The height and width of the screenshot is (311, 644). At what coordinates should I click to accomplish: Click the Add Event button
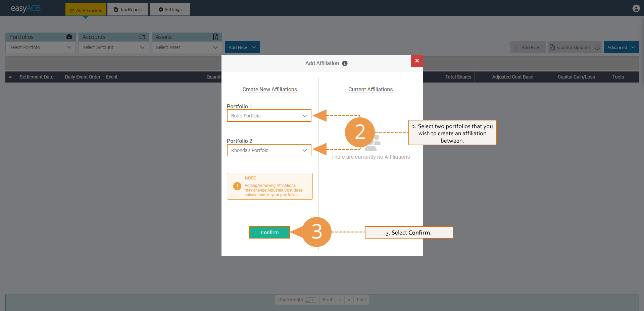tap(528, 47)
